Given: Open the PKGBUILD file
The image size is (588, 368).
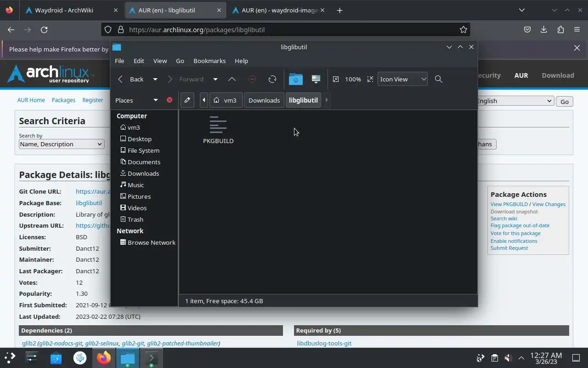Looking at the screenshot, I should click(x=218, y=130).
